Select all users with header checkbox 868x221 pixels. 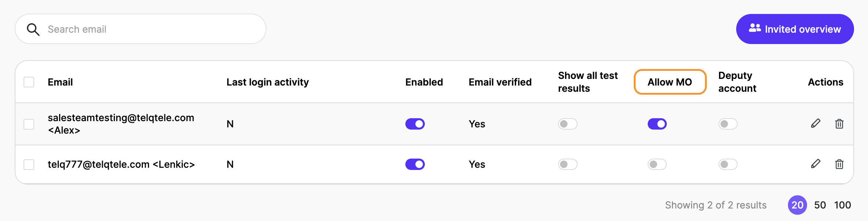click(x=29, y=82)
